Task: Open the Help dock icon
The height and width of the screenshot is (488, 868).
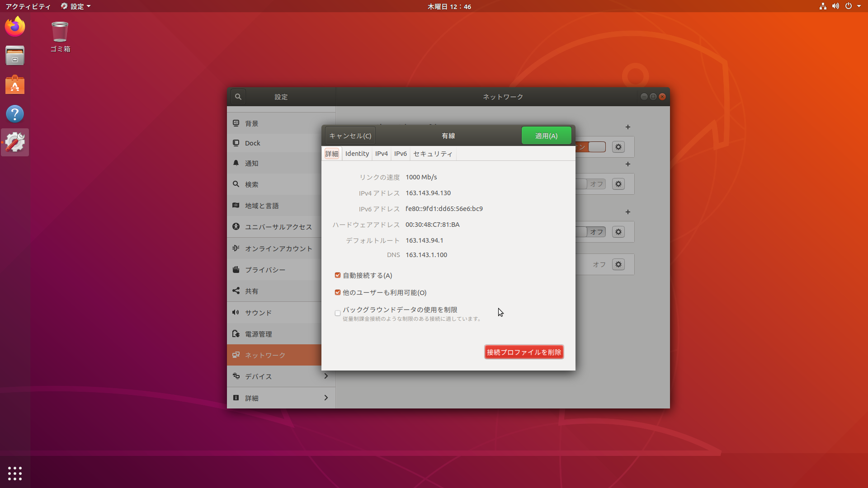Action: pos(15,114)
